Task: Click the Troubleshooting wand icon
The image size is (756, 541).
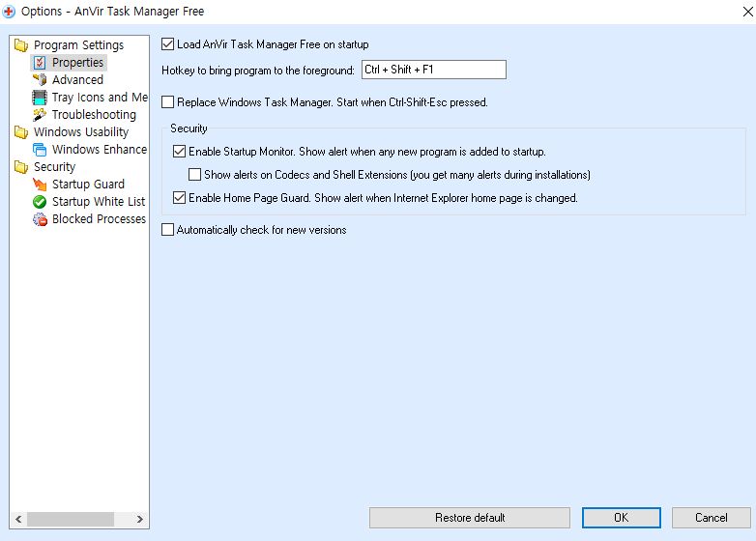Action: click(x=40, y=115)
